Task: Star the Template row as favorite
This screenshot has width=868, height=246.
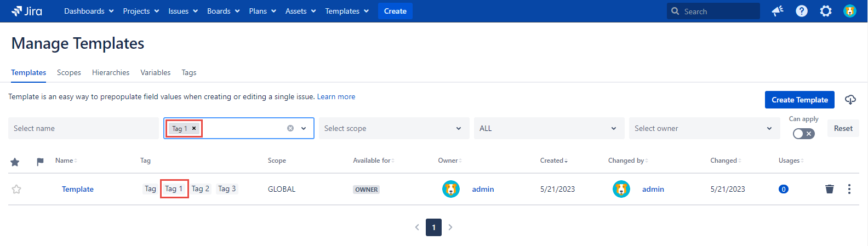Action: point(16,189)
